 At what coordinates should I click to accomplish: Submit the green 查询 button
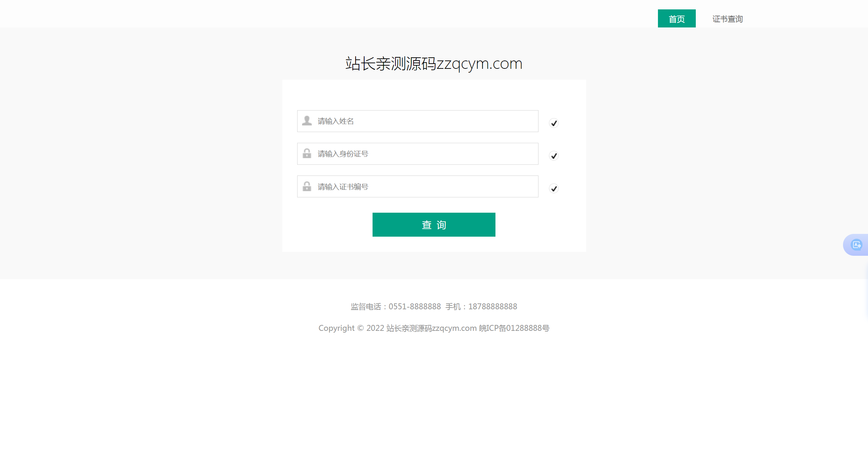point(434,224)
